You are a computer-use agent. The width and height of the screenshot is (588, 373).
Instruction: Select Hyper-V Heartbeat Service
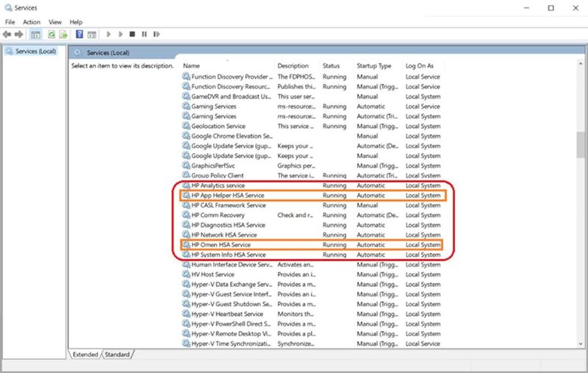(x=312, y=314)
